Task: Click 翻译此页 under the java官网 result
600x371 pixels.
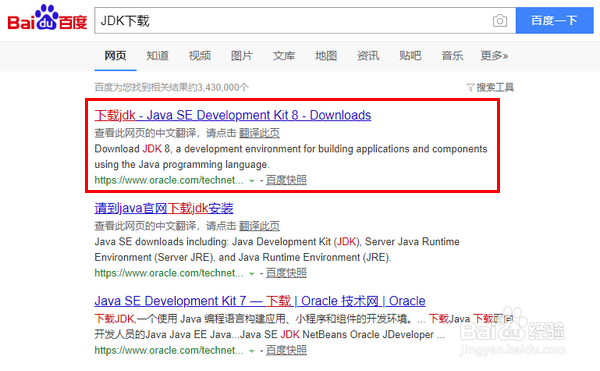Action: (x=259, y=226)
